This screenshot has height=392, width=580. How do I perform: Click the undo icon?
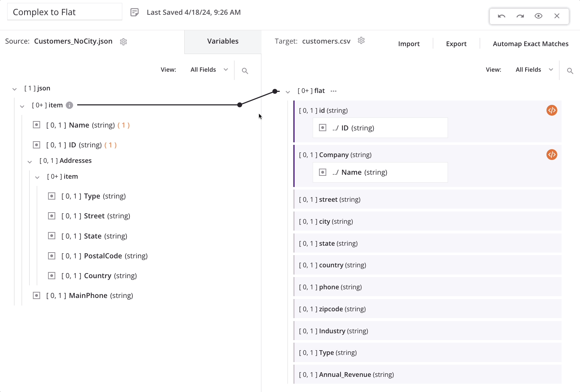point(501,16)
